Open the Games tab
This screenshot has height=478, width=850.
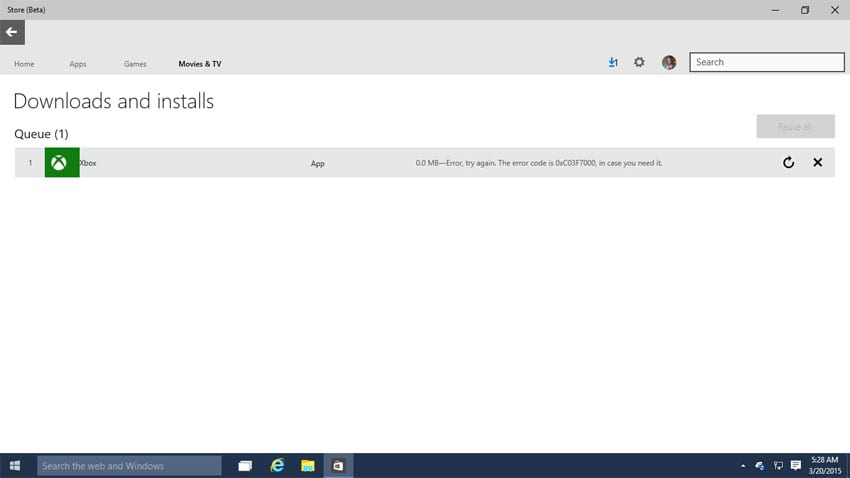[x=135, y=64]
